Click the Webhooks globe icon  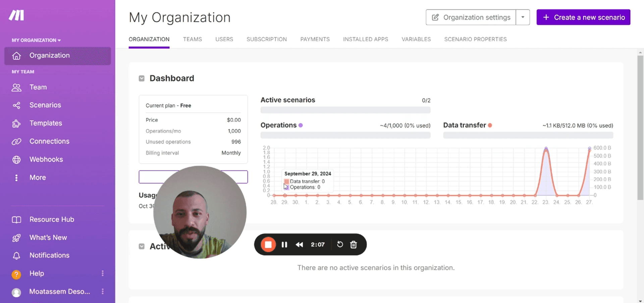coord(16,160)
